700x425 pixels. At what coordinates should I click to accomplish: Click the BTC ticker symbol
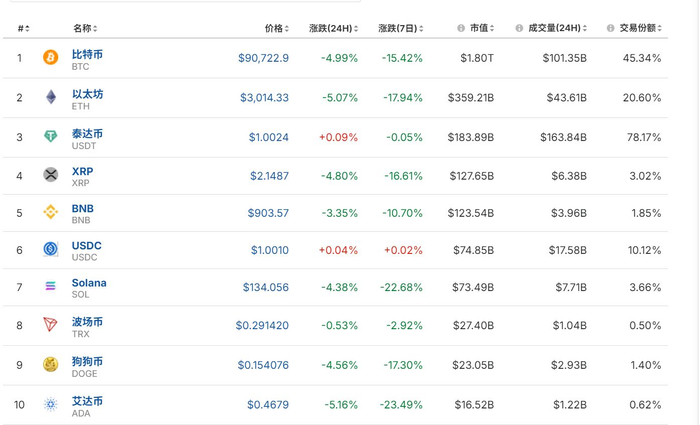(80, 67)
